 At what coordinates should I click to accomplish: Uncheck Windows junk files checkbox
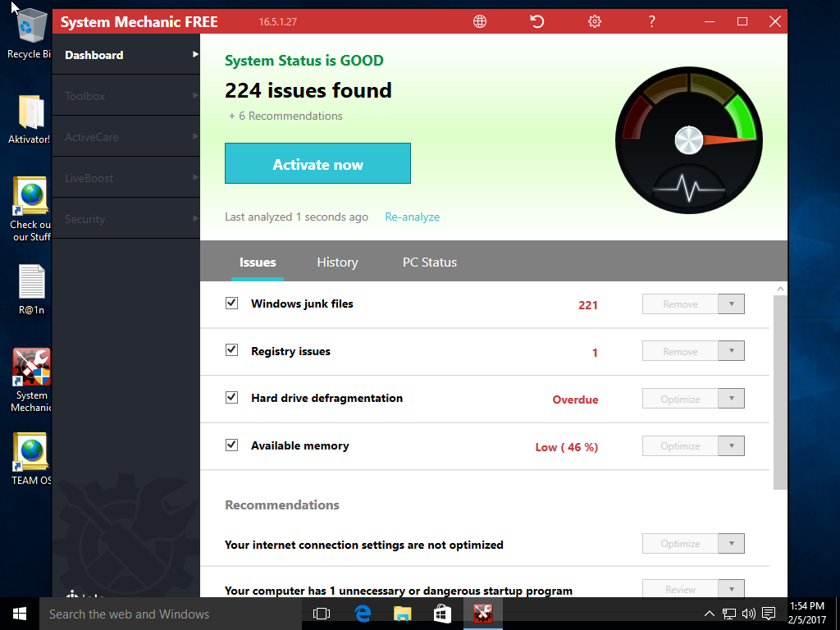point(231,304)
